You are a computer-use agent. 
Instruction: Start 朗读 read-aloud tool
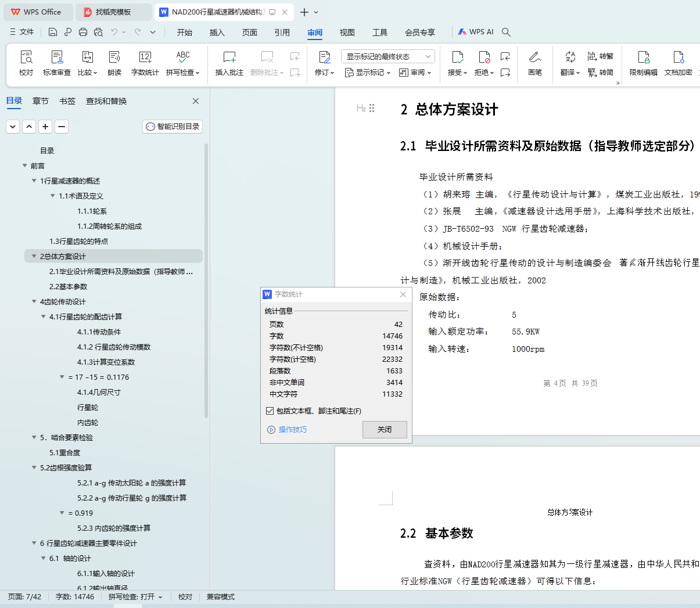tap(114, 63)
